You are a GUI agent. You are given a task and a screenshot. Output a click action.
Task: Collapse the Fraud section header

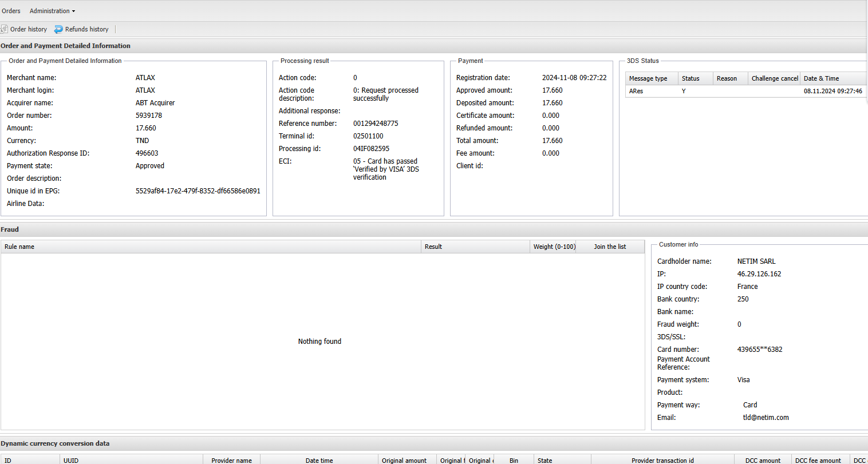click(10, 229)
